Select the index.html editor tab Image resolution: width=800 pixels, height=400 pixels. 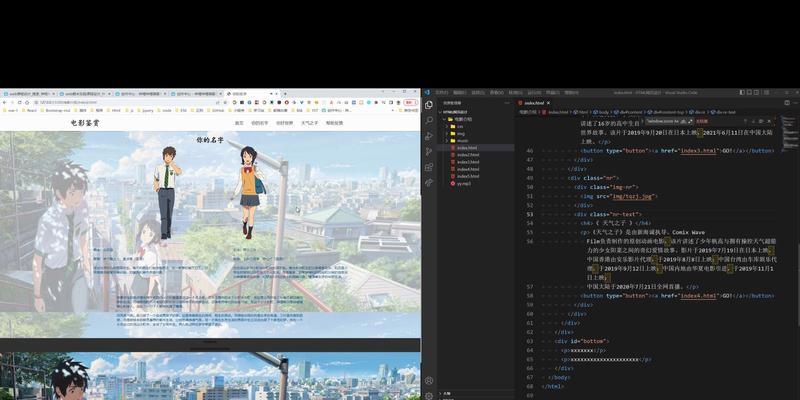534,103
